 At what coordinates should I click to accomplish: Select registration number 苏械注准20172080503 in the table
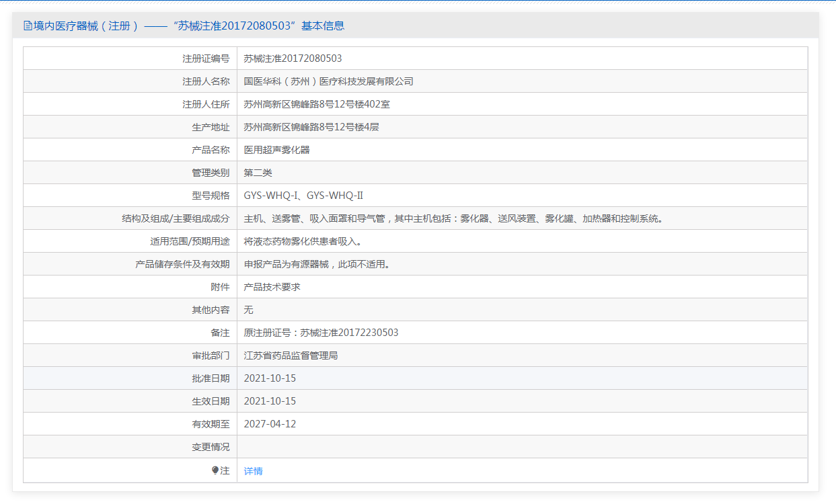tap(293, 58)
